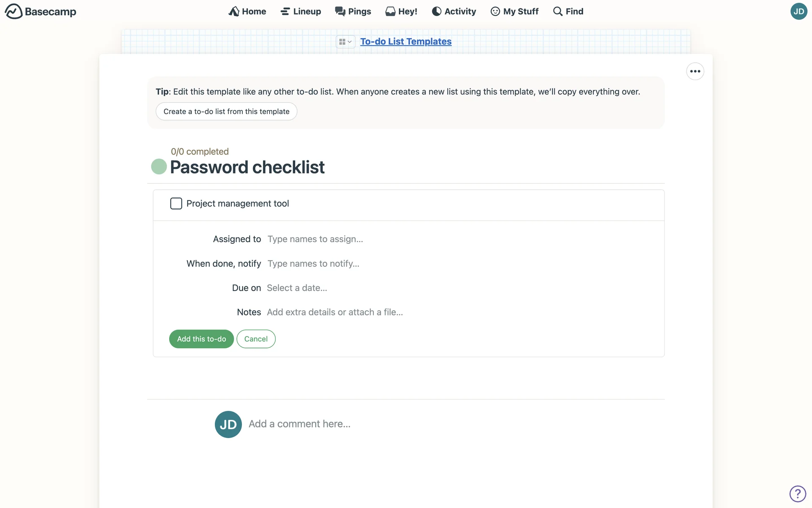Click the Find magnifier icon
812x508 pixels.
tap(558, 11)
